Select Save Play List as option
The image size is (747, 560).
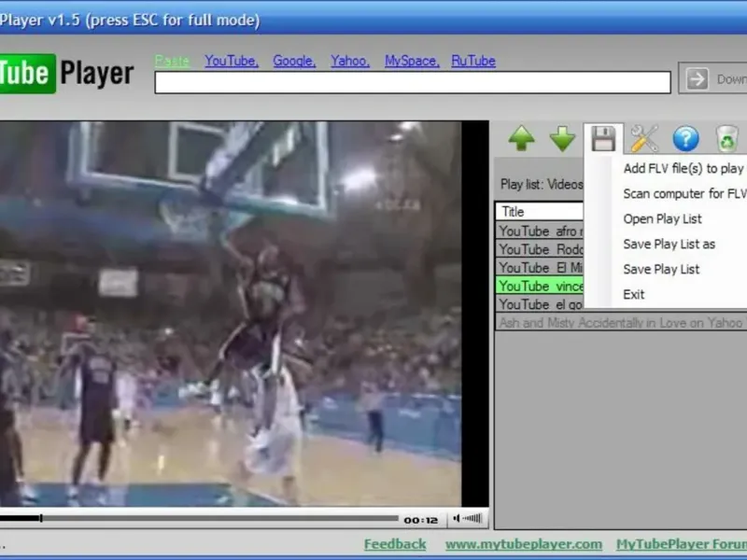pyautogui.click(x=669, y=245)
